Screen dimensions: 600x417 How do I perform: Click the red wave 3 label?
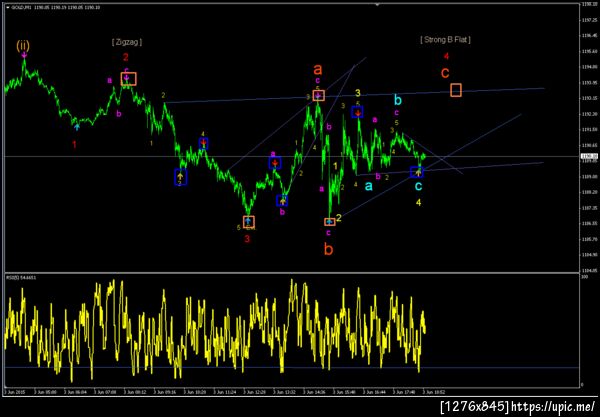click(247, 239)
